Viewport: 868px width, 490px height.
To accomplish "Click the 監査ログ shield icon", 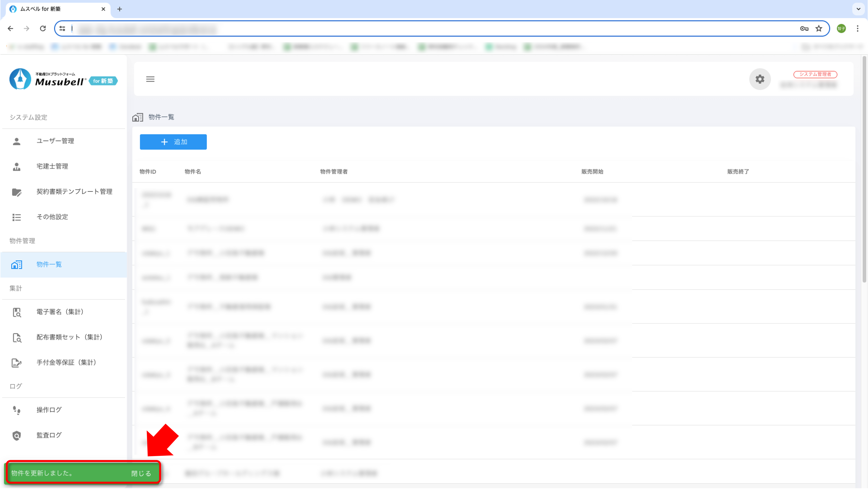I will point(17,436).
